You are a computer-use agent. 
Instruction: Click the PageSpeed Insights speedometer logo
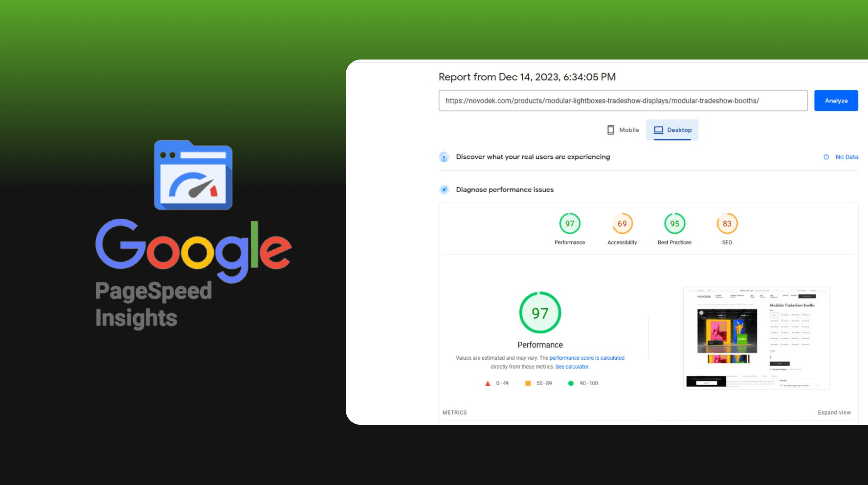[x=193, y=175]
